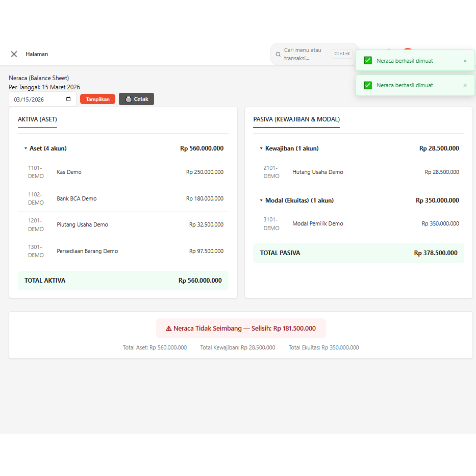476x476 pixels.
Task: Click the Rp 97.500.000 Persediaan amount
Action: coord(207,251)
